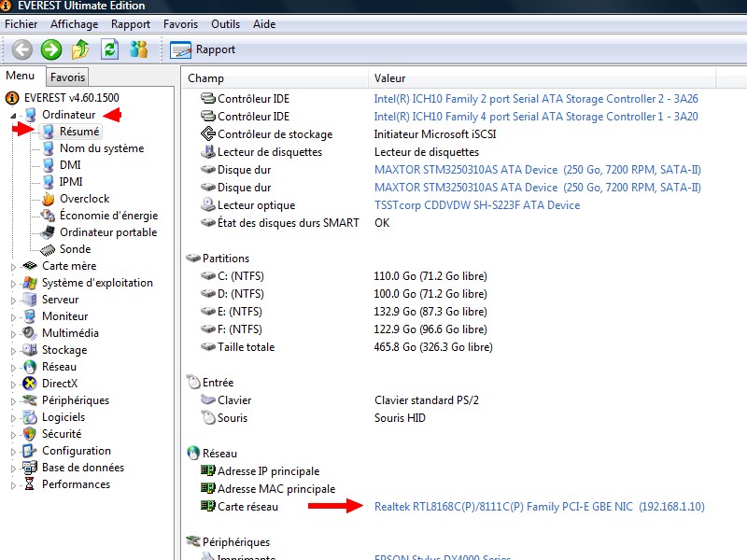The height and width of the screenshot is (560, 747).
Task: Open the Outils menu
Action: [225, 24]
